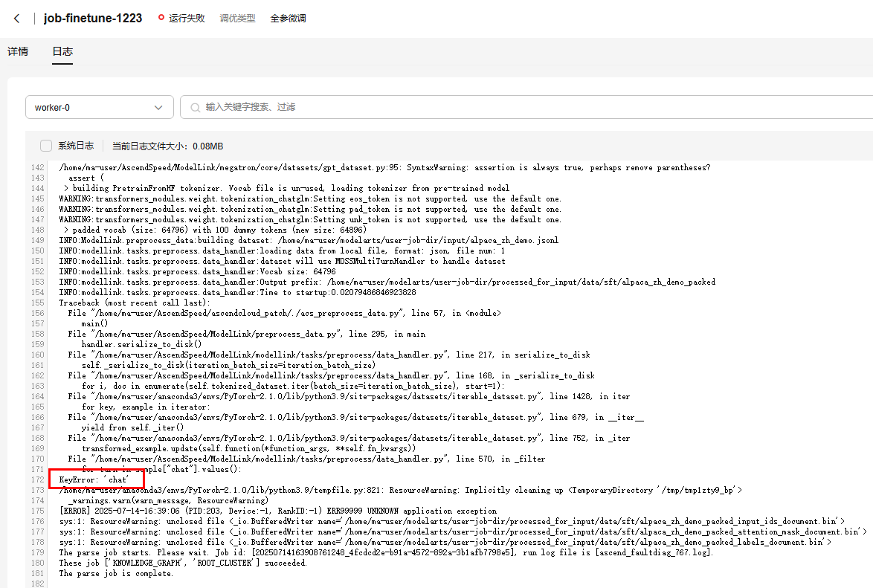873x588 pixels.
Task: Click the 'The parse job is complete' line
Action: click(116, 574)
